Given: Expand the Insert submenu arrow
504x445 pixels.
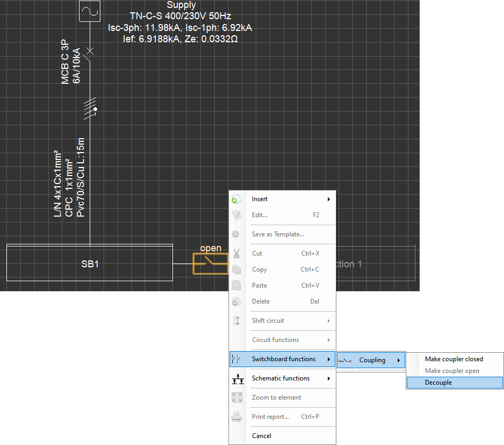Looking at the screenshot, I should tap(328, 199).
